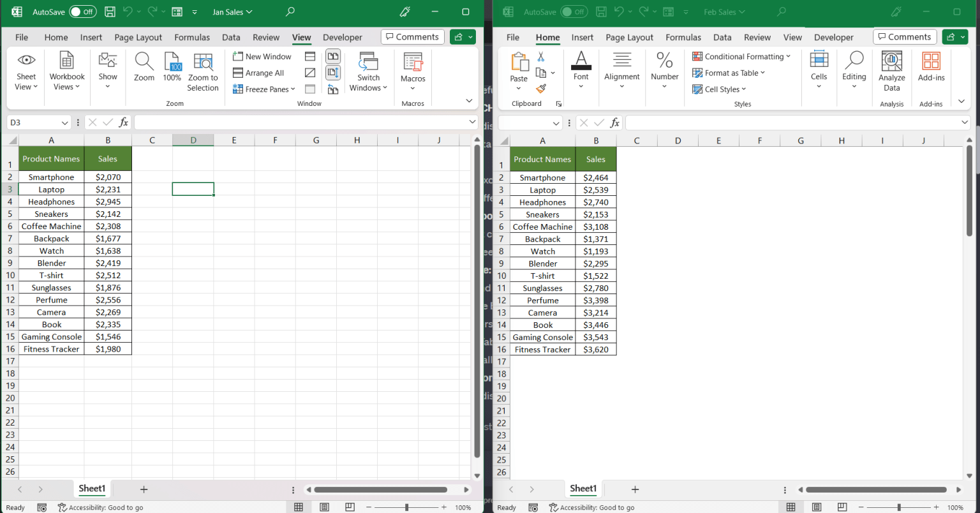Click zoom slider in Jan Sales status bar
This screenshot has width=980, height=513.
coord(407,507)
